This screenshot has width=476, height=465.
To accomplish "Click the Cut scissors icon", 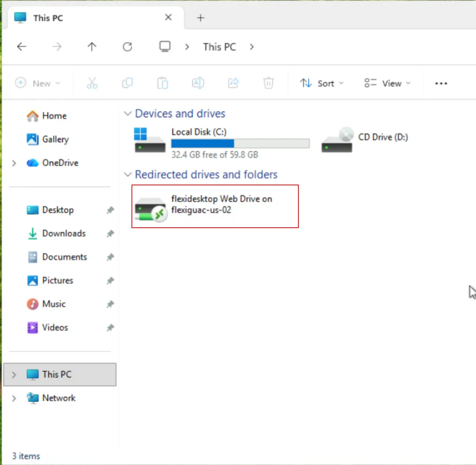I will [x=92, y=83].
